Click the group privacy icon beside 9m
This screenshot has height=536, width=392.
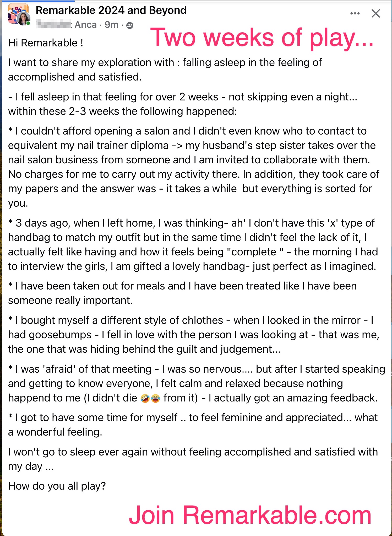click(130, 25)
